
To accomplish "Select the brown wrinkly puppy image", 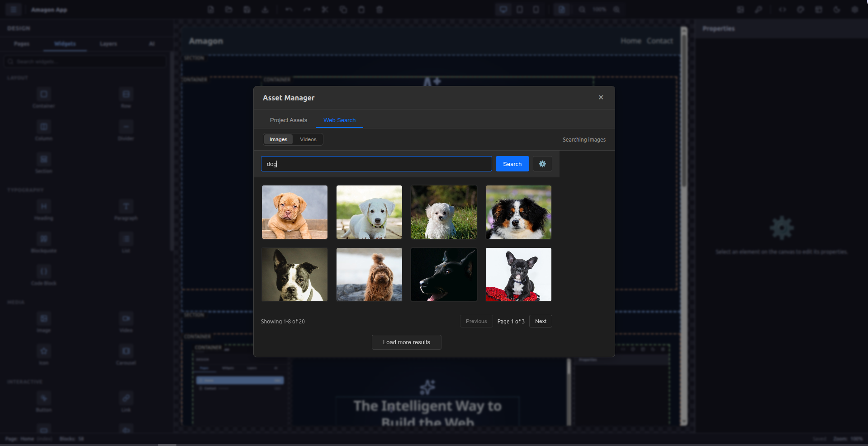I will pos(294,212).
